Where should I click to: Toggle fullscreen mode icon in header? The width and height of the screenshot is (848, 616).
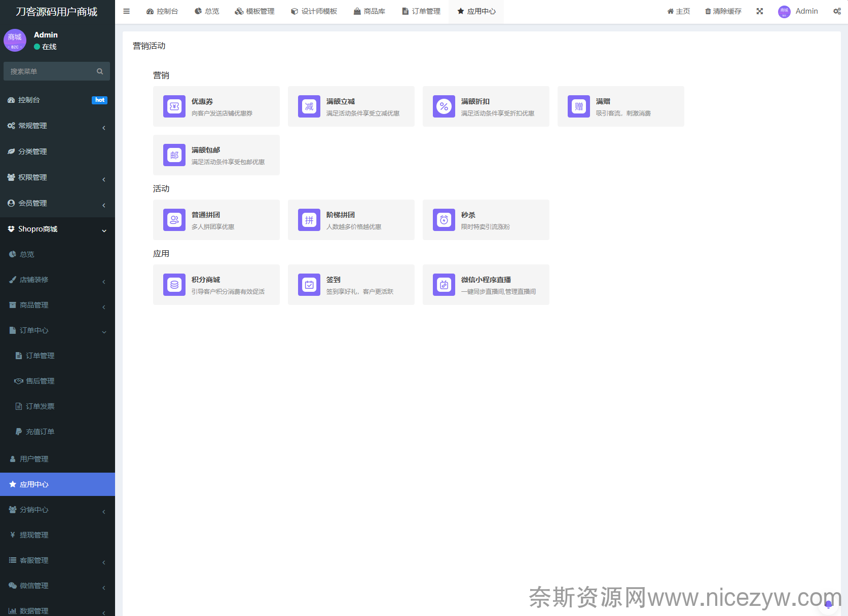click(x=759, y=11)
